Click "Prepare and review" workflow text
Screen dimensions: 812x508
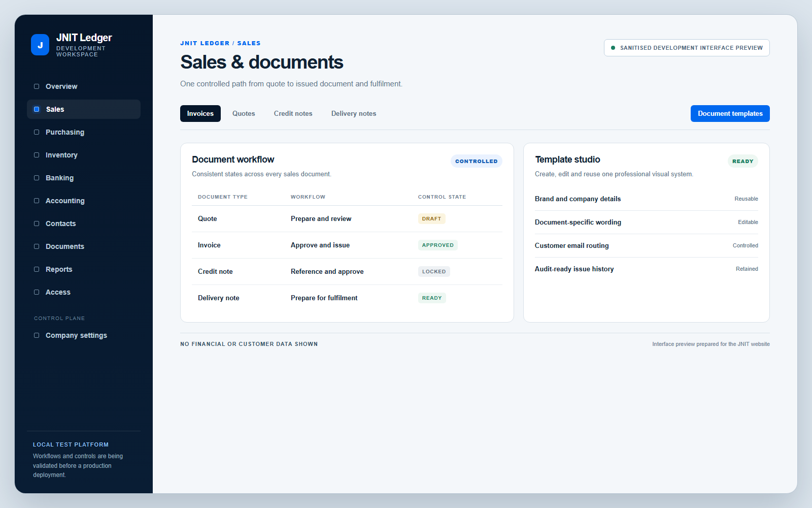coord(321,219)
